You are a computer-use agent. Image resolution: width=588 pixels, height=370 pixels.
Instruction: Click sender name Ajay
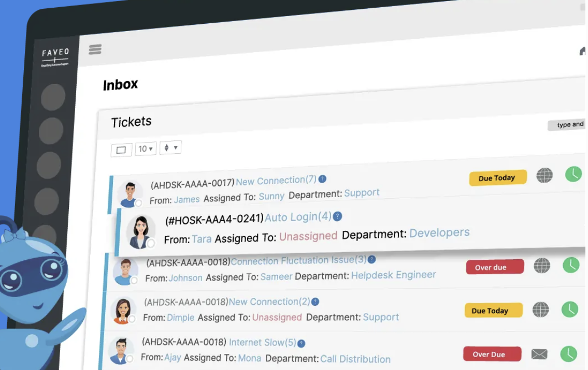[173, 358]
